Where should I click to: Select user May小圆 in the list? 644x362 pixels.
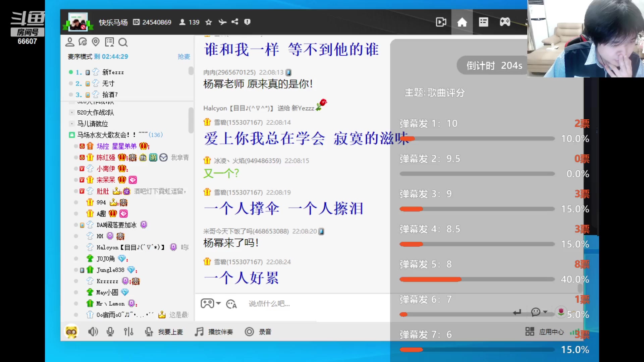point(107,292)
